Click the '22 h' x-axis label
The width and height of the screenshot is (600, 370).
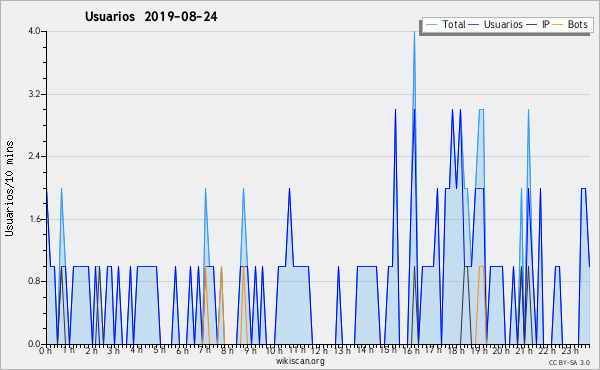pyautogui.click(x=547, y=351)
